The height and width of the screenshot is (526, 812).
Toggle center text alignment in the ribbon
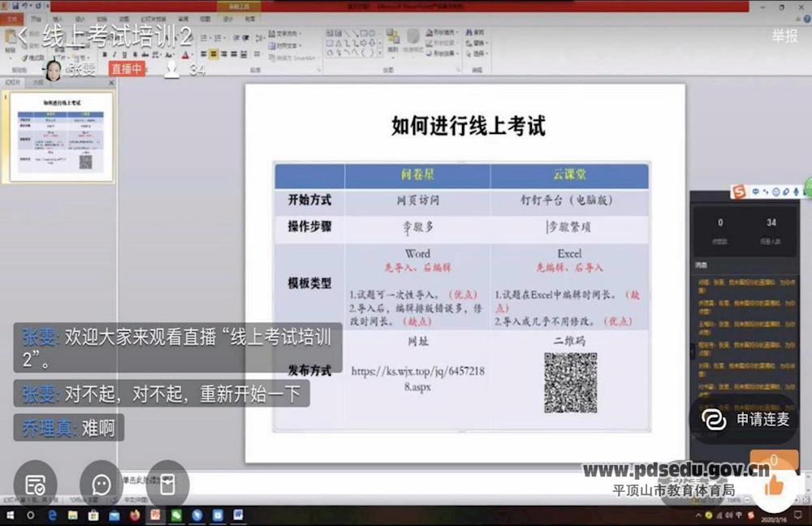coord(214,55)
